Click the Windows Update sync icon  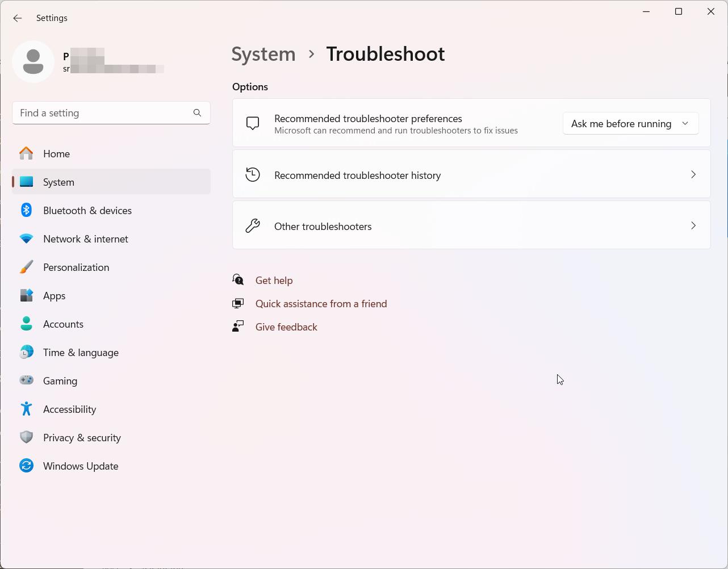26,466
